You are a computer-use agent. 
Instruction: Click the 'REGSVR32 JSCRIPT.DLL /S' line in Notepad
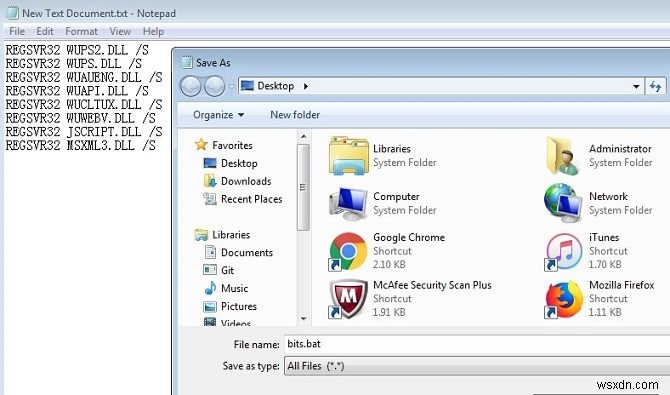point(84,132)
